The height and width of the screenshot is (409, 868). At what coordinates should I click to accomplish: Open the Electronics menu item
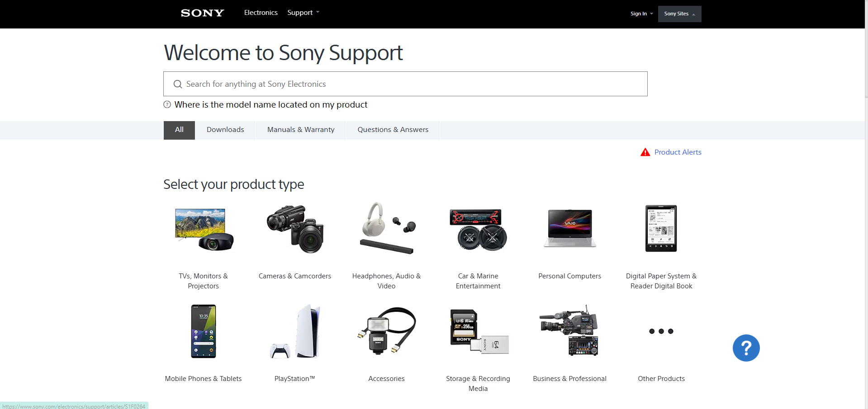tap(261, 13)
